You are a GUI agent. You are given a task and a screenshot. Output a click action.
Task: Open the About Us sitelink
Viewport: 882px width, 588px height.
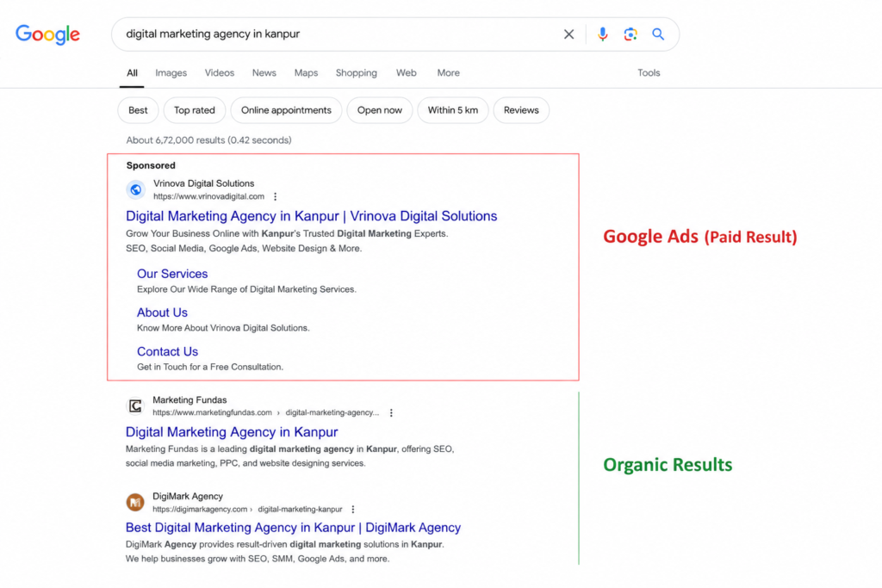pyautogui.click(x=162, y=313)
